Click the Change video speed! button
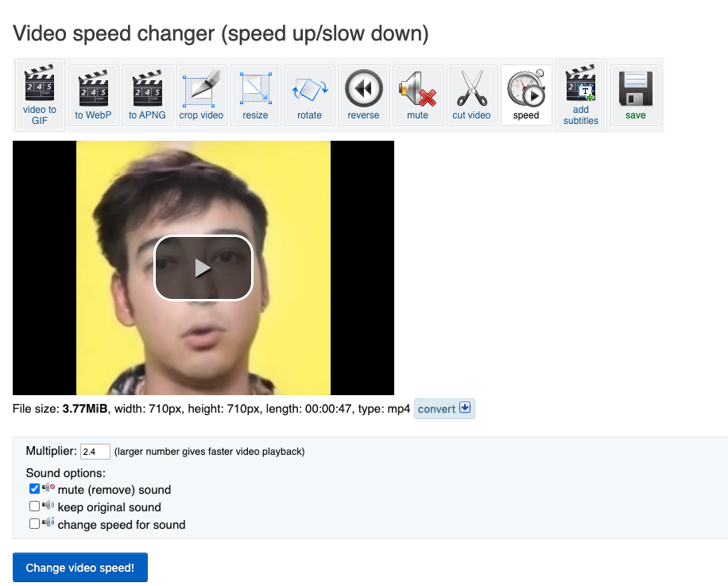This screenshot has height=586, width=728. point(80,568)
